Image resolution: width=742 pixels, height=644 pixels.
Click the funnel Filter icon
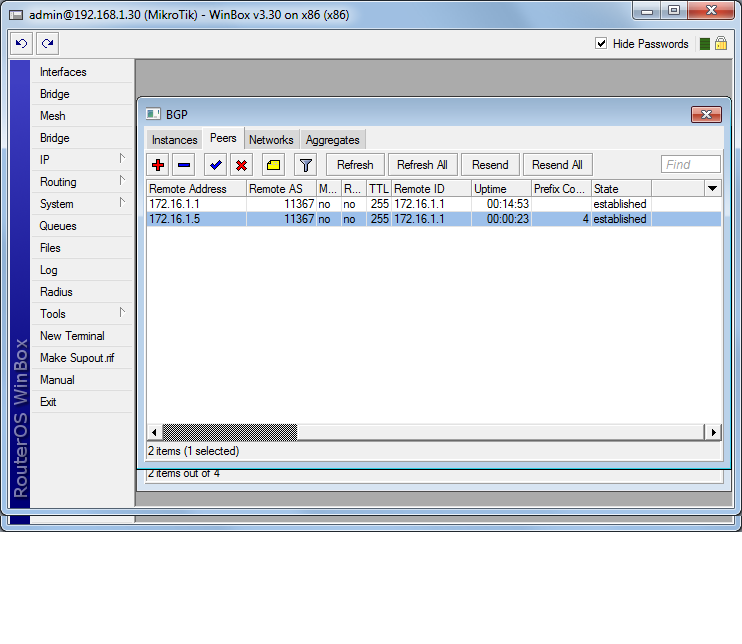[306, 165]
